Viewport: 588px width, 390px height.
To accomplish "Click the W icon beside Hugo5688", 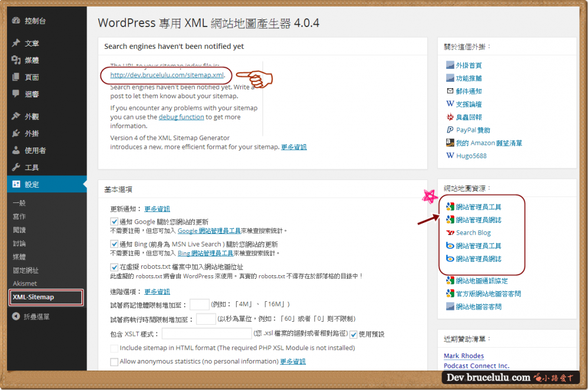I will point(450,155).
